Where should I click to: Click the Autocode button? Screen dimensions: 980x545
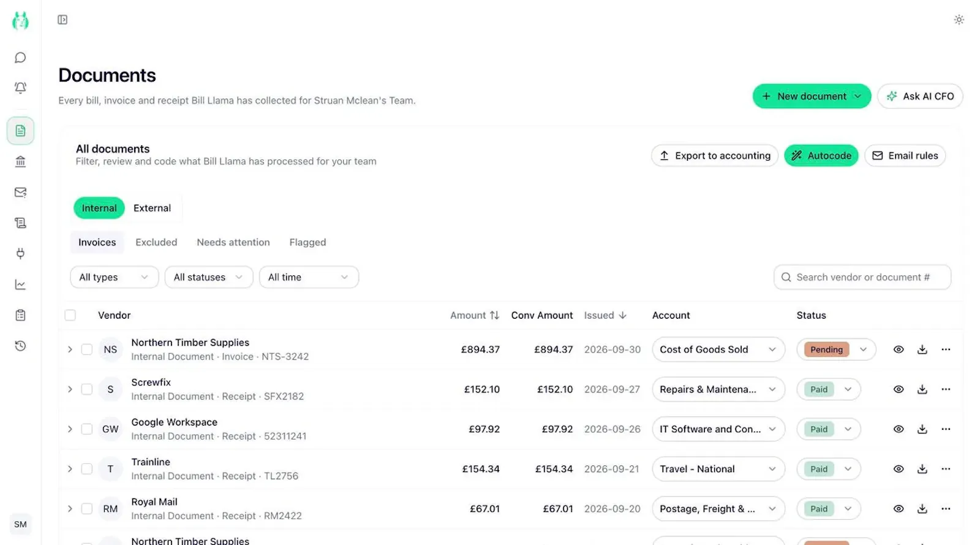(821, 156)
